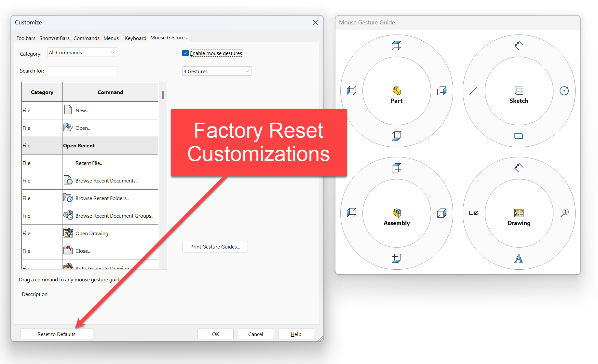Click the Open folder icon in command list
598x364 pixels.
pyautogui.click(x=68, y=127)
